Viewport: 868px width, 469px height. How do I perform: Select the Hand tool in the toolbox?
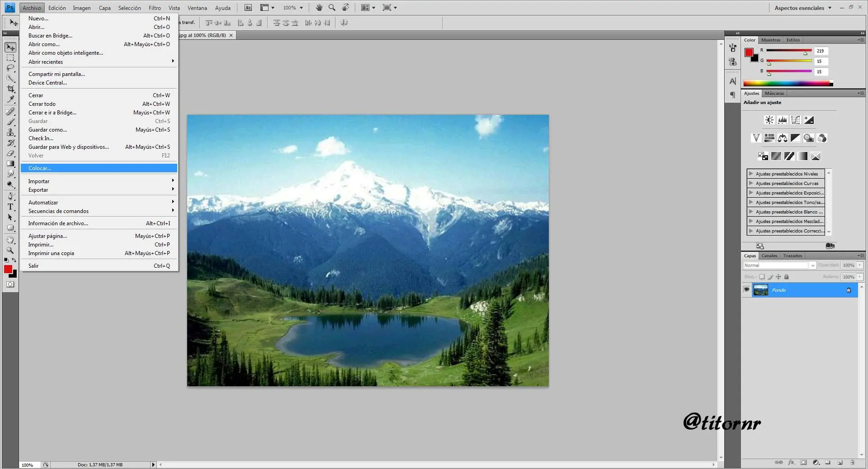pyautogui.click(x=10, y=240)
